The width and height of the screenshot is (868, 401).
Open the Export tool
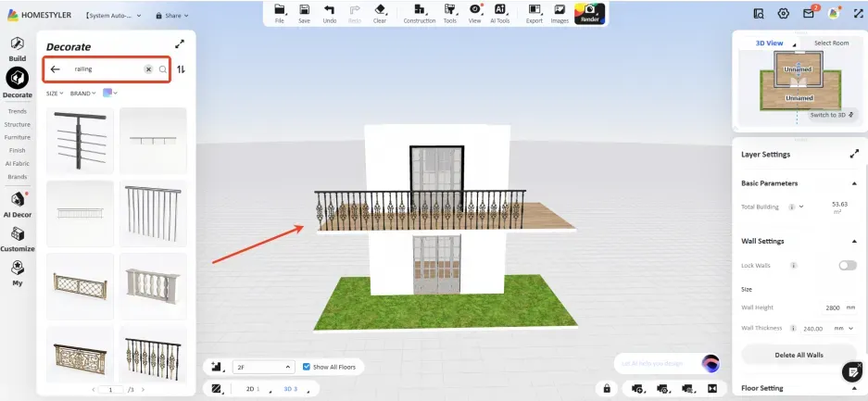tap(535, 12)
